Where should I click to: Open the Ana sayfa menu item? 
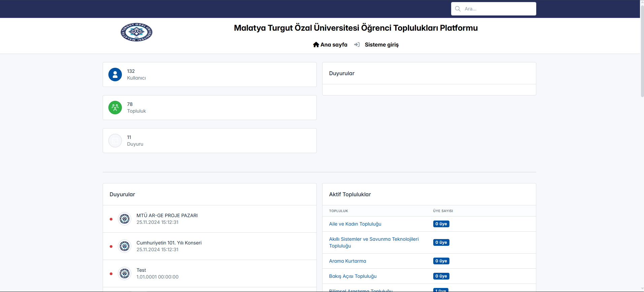tap(334, 45)
